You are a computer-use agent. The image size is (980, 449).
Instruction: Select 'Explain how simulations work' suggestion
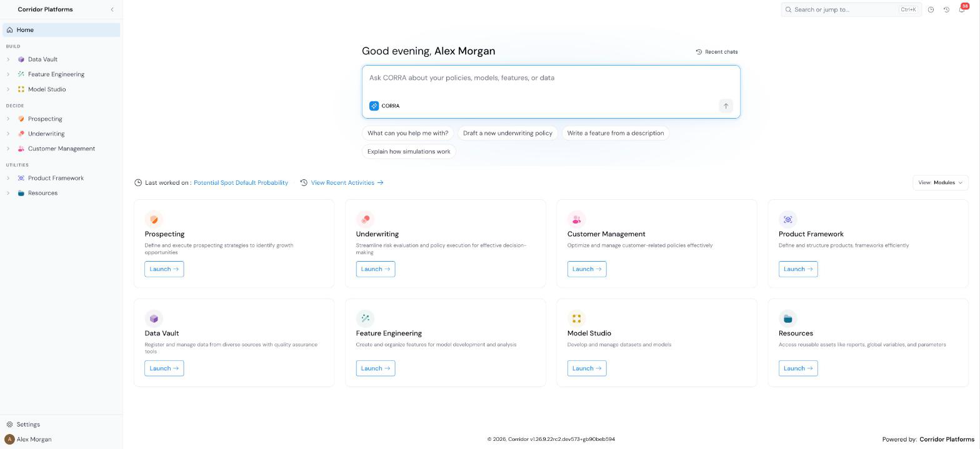coord(409,152)
